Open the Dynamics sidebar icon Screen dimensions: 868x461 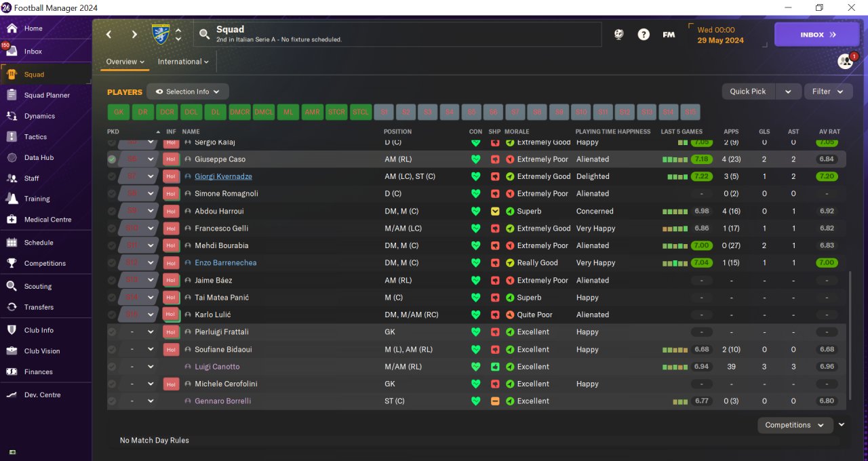12,116
